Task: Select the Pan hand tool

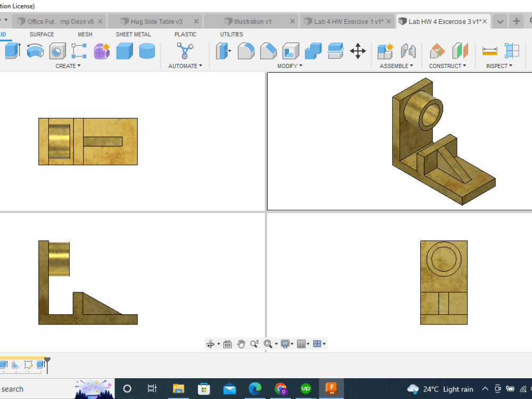Action: pos(241,344)
